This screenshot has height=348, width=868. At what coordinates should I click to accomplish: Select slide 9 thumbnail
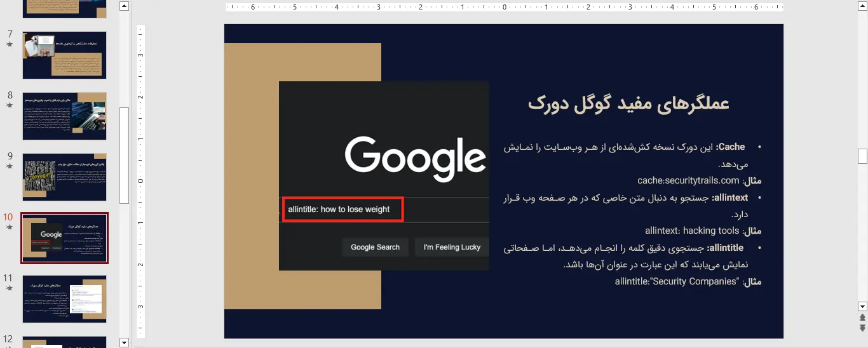point(64,177)
